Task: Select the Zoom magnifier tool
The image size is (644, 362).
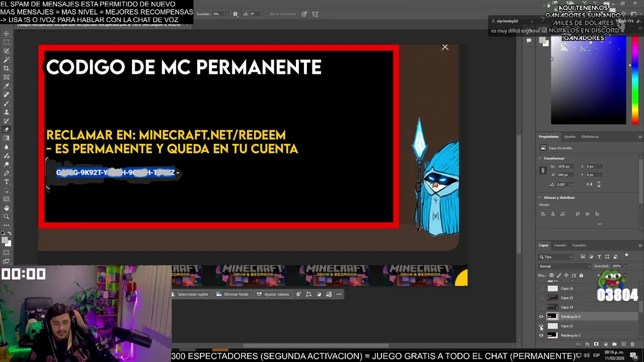Action: tap(7, 217)
